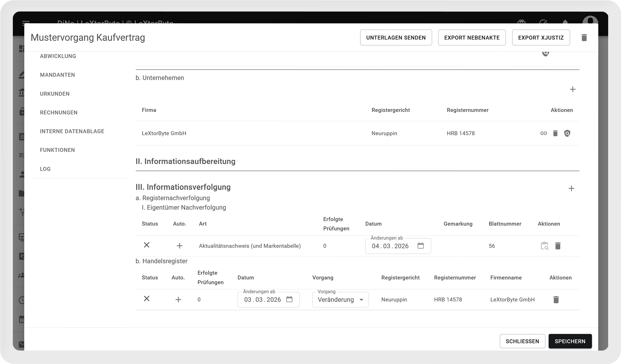Open the Urkunden section
The image size is (621, 364).
coord(55,94)
